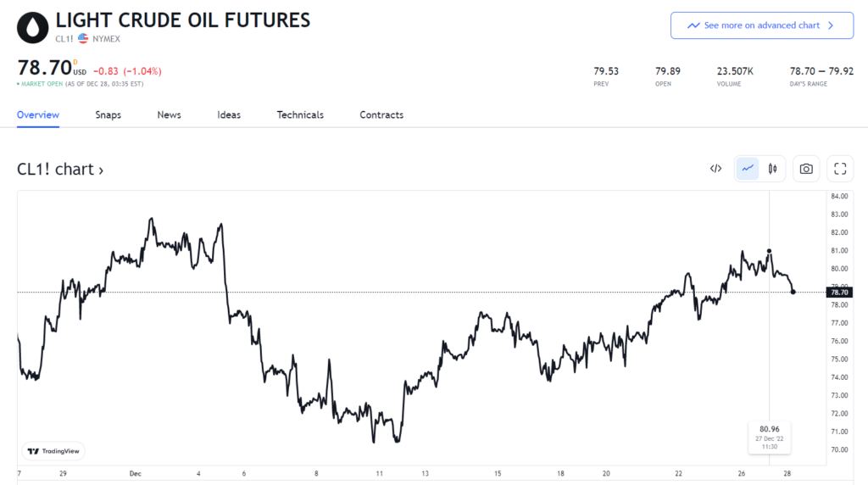The height and width of the screenshot is (485, 868).
Task: Click the TradingView logo on chart
Action: pyautogui.click(x=53, y=452)
